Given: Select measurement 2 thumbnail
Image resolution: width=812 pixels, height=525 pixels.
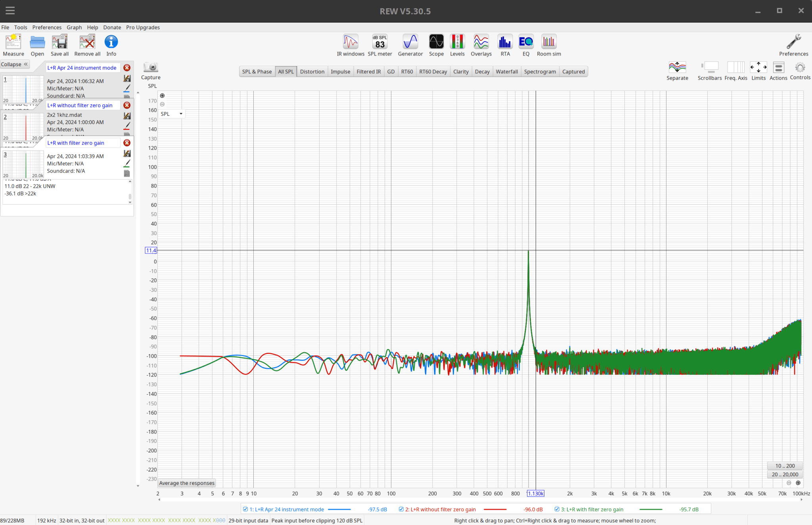Looking at the screenshot, I should (x=23, y=127).
